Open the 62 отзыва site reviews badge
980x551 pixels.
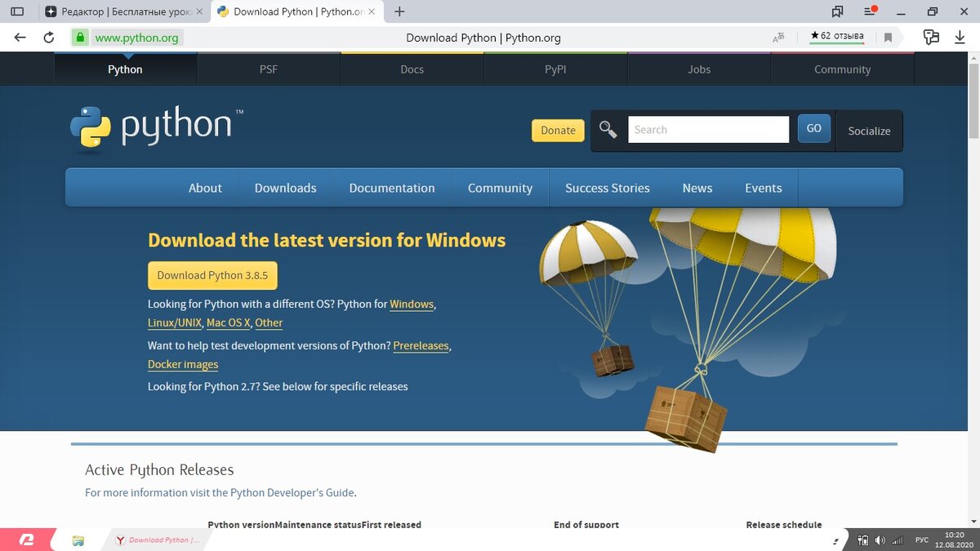point(836,37)
